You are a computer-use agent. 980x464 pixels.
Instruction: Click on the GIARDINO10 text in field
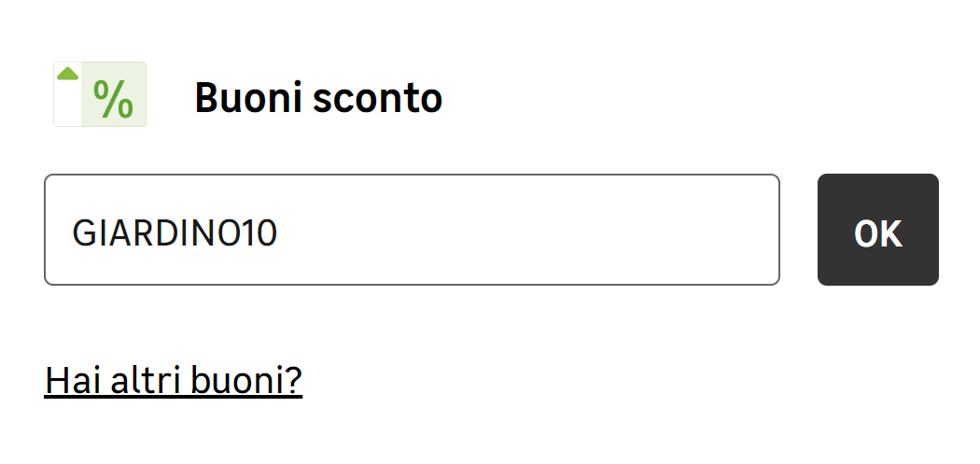click(x=175, y=232)
